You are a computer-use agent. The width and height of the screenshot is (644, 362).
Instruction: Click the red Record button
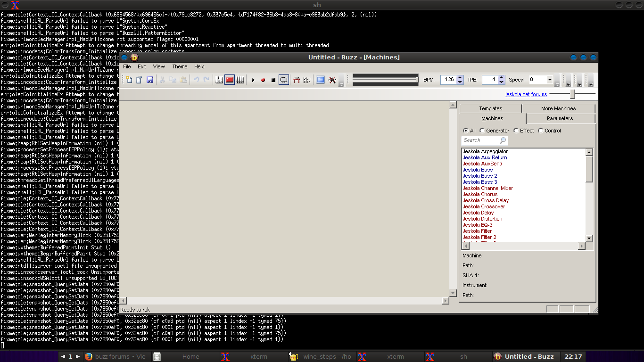tap(263, 80)
